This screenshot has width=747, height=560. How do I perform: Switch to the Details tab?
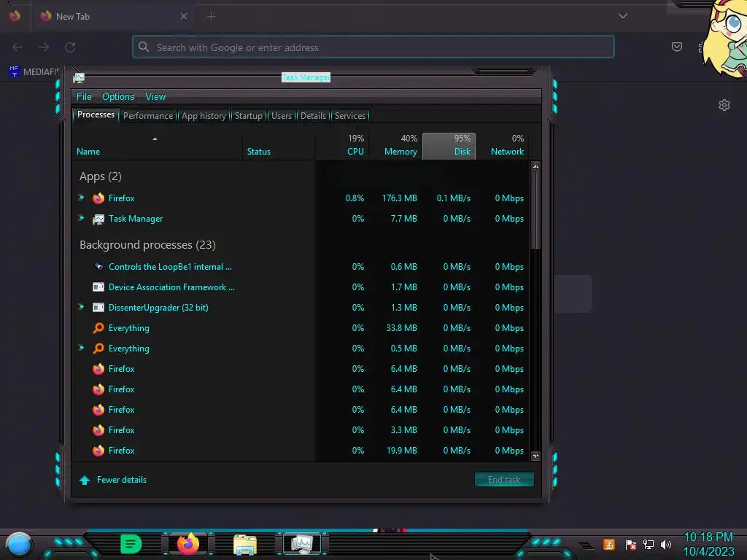(x=313, y=116)
